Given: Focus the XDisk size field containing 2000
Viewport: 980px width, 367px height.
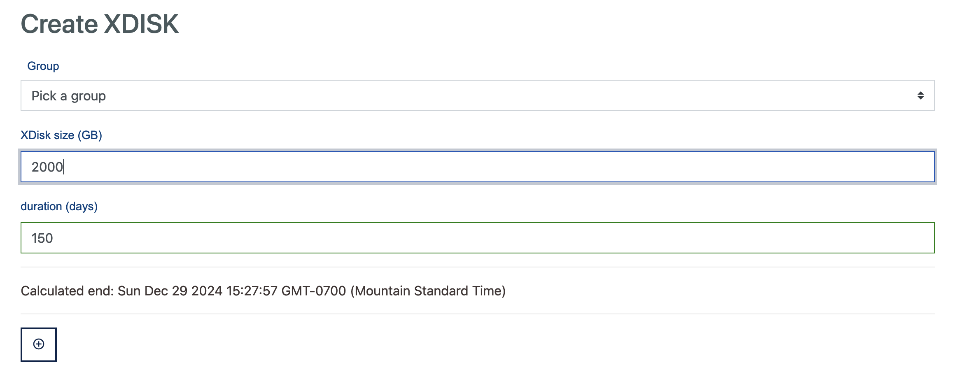Looking at the screenshot, I should tap(478, 167).
